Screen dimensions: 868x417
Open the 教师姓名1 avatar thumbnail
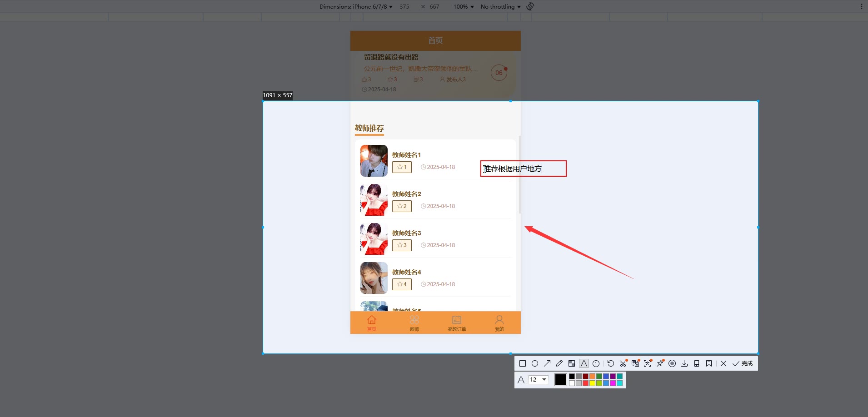pyautogui.click(x=374, y=161)
